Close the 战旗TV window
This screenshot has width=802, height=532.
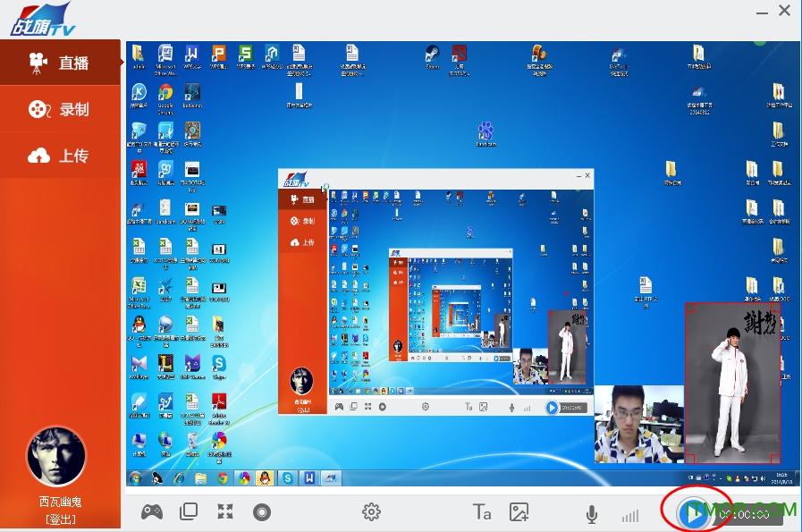click(x=784, y=11)
